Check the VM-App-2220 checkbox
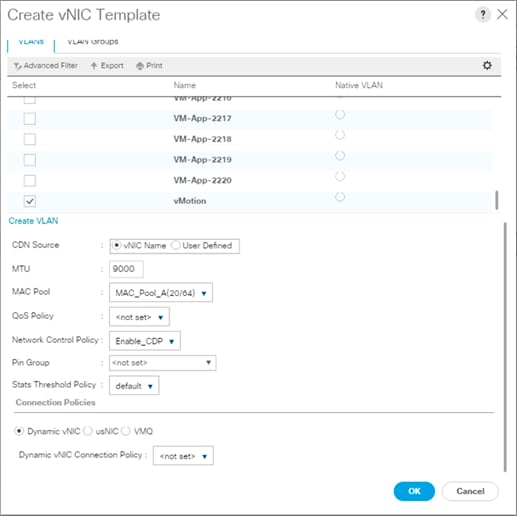 coord(30,181)
